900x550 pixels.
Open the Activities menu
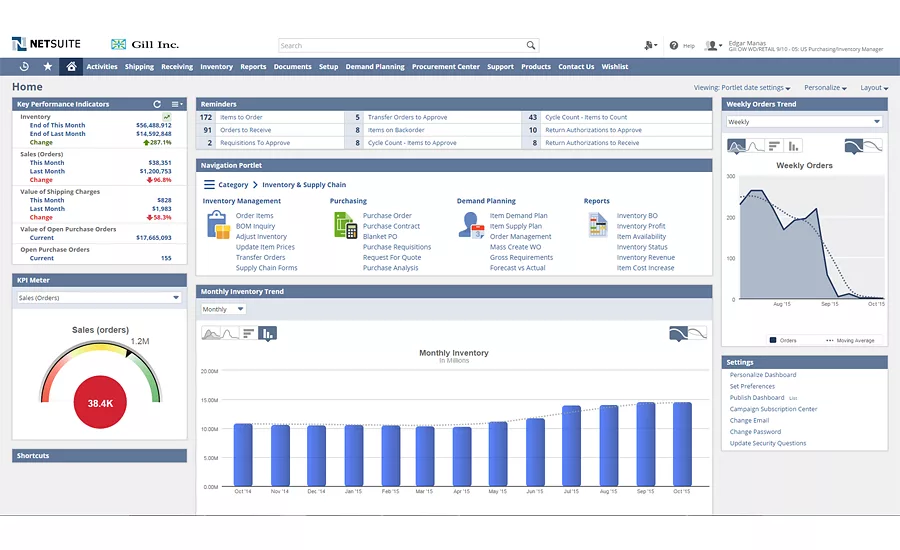click(x=102, y=67)
